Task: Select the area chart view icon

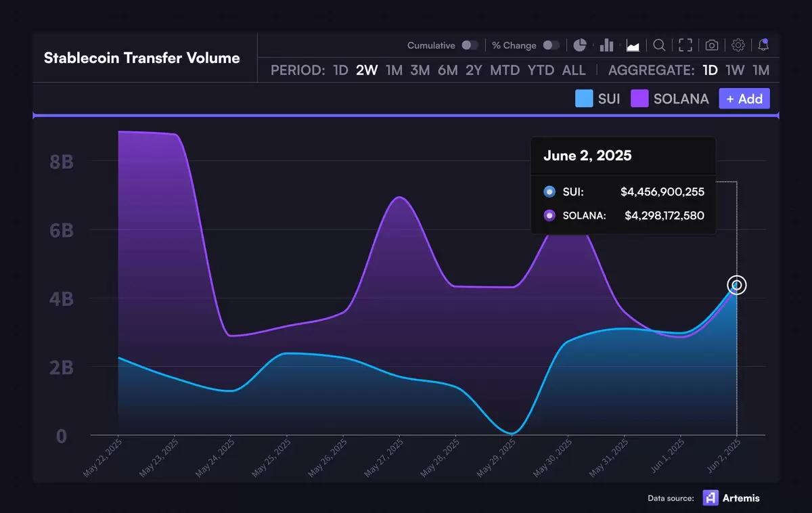Action: point(633,45)
